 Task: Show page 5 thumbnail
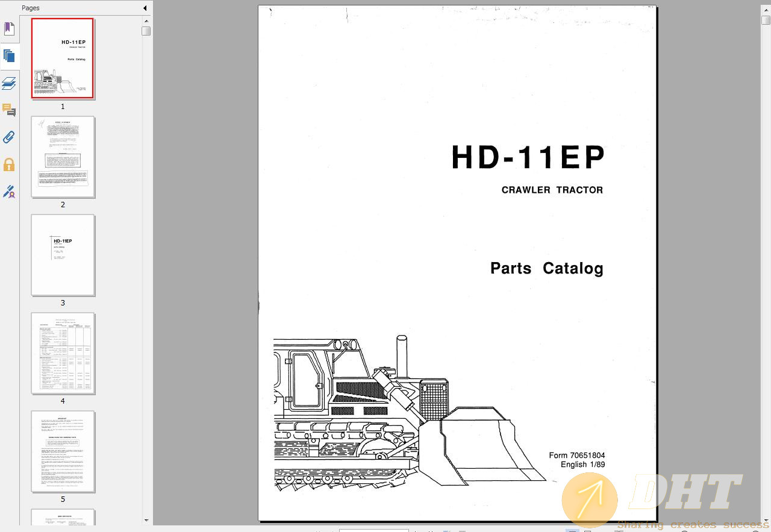(x=63, y=451)
